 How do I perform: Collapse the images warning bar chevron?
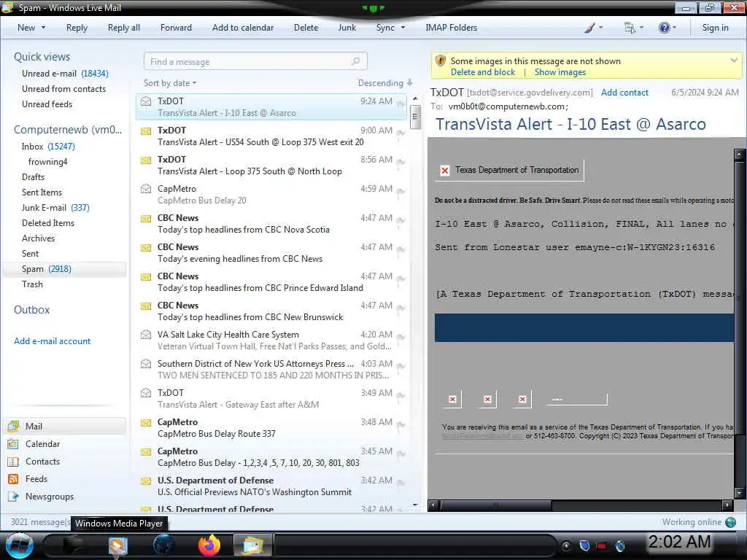coord(734,61)
